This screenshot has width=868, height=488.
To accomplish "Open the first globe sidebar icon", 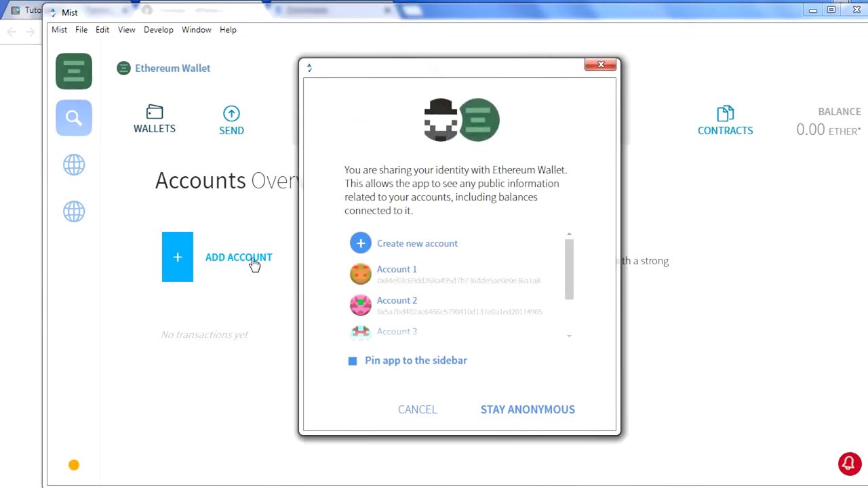I will point(74,165).
